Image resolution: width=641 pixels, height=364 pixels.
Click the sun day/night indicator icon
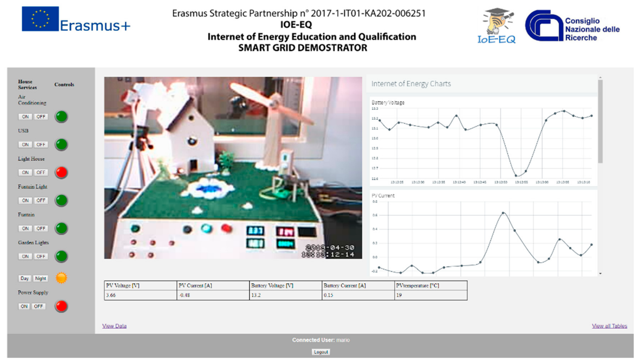click(x=61, y=278)
